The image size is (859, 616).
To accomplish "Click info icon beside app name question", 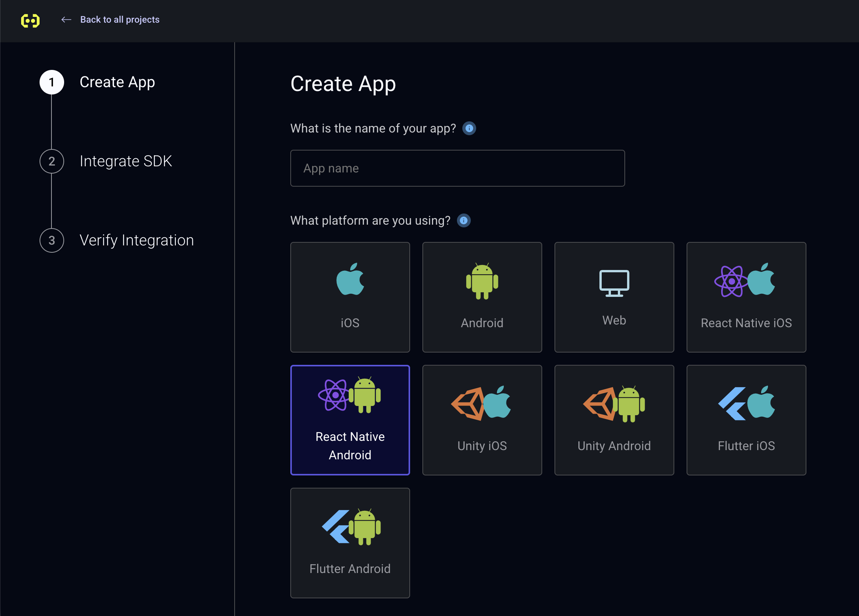I will [469, 128].
